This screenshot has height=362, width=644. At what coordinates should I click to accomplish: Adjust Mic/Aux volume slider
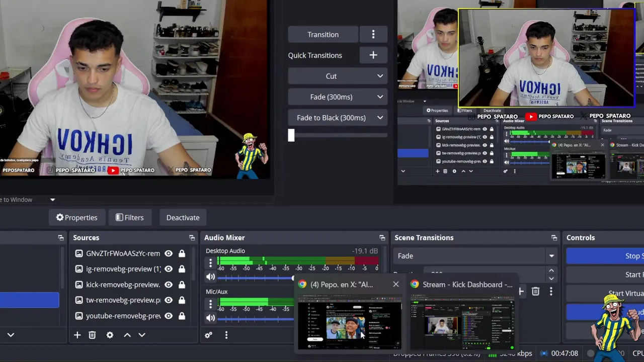[257, 318]
